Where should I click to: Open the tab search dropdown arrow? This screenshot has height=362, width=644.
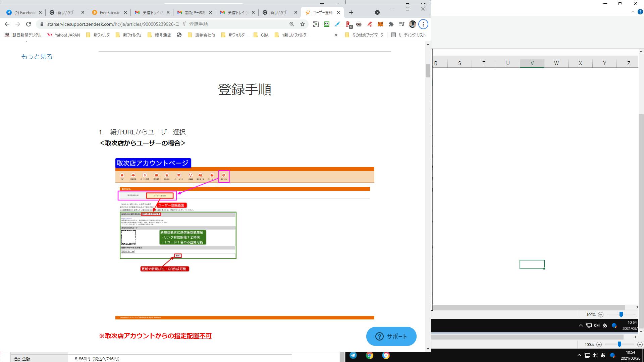[x=377, y=12]
